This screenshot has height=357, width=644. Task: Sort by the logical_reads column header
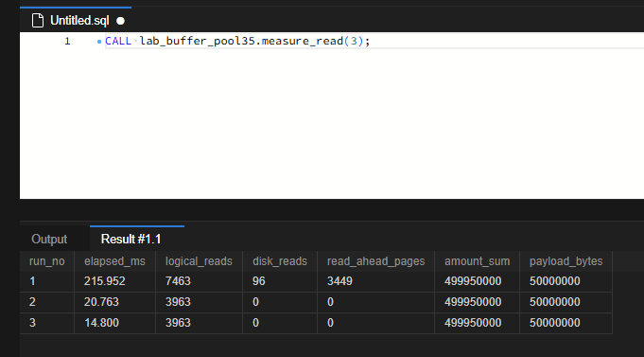click(199, 261)
